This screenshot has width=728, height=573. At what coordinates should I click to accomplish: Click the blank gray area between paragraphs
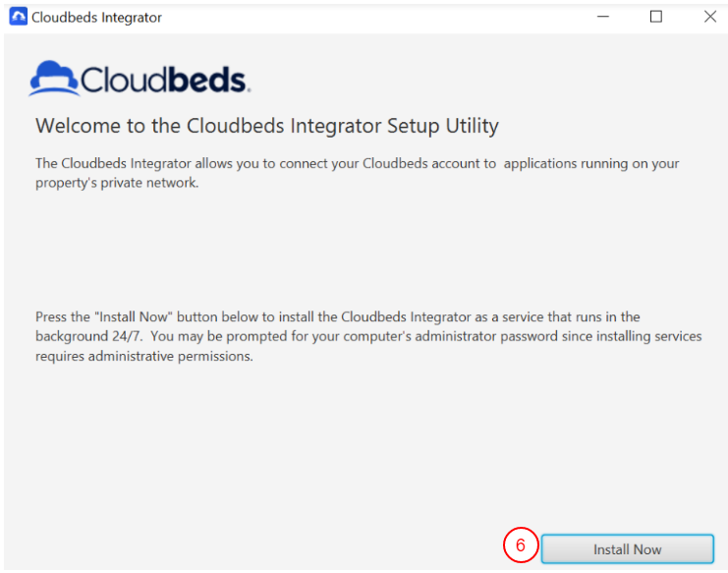point(364,246)
